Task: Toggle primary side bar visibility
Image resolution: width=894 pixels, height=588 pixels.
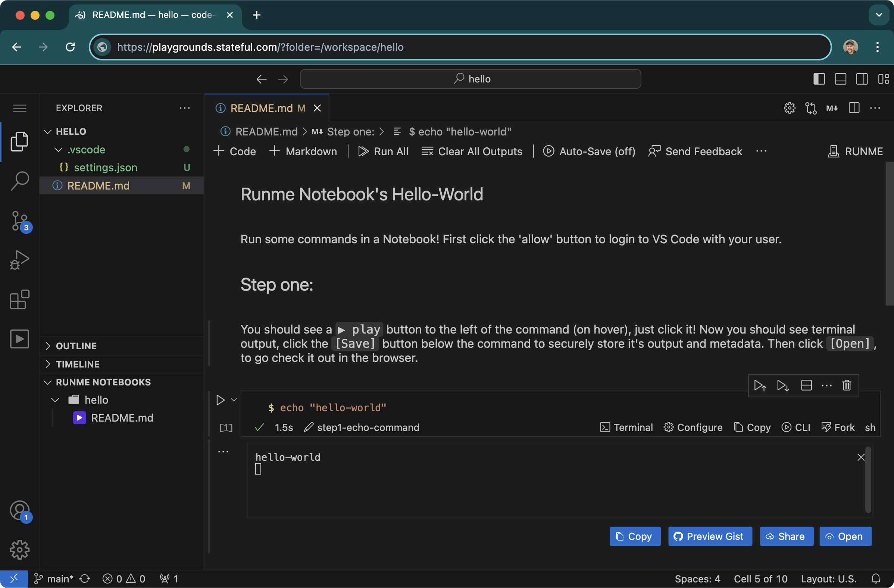Action: [x=819, y=79]
